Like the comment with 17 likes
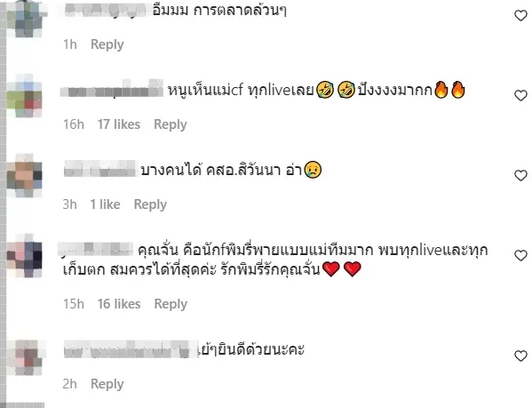This screenshot has width=532, height=408. coord(520,95)
